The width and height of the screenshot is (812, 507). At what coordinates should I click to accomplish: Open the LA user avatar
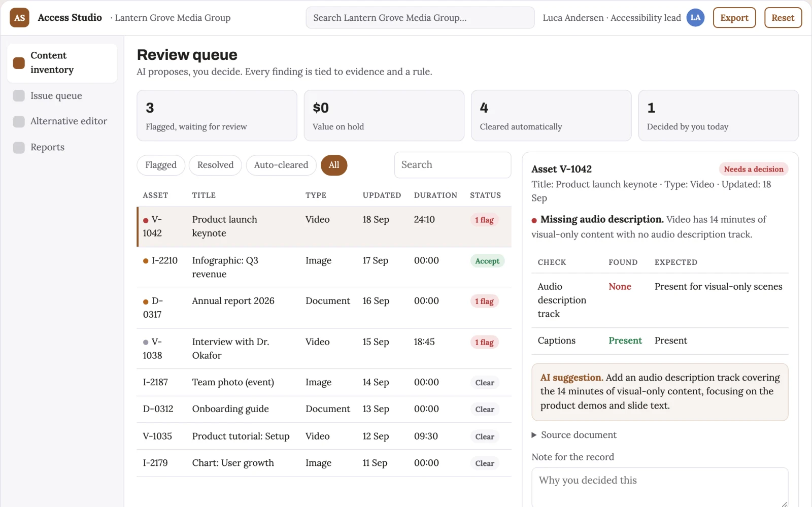pos(695,18)
